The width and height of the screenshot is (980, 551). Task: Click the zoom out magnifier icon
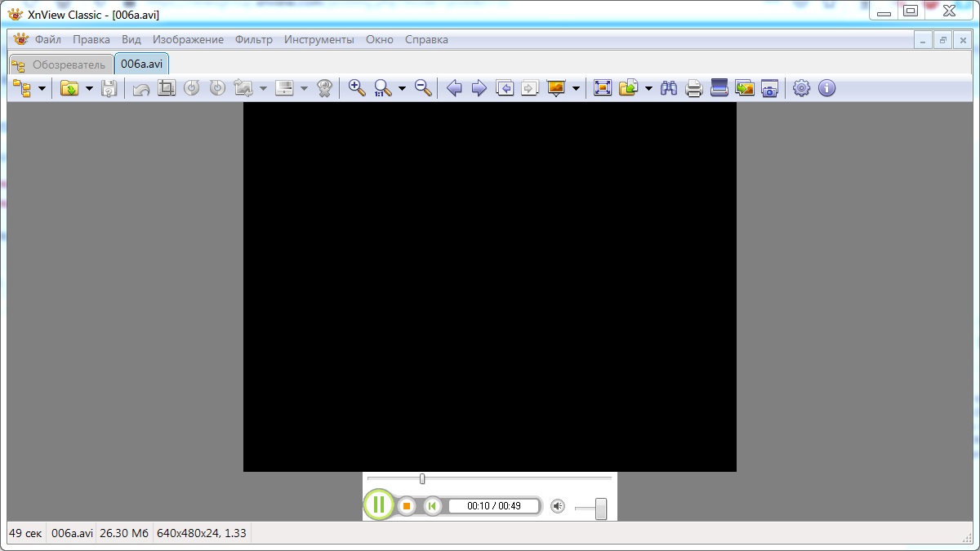click(x=423, y=88)
